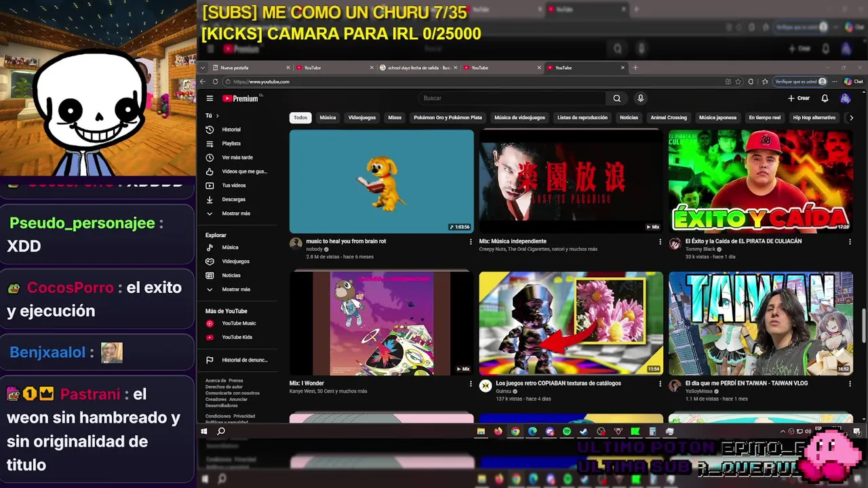Open Historial de denuncias
This screenshot has height=488, width=868.
(x=237, y=360)
